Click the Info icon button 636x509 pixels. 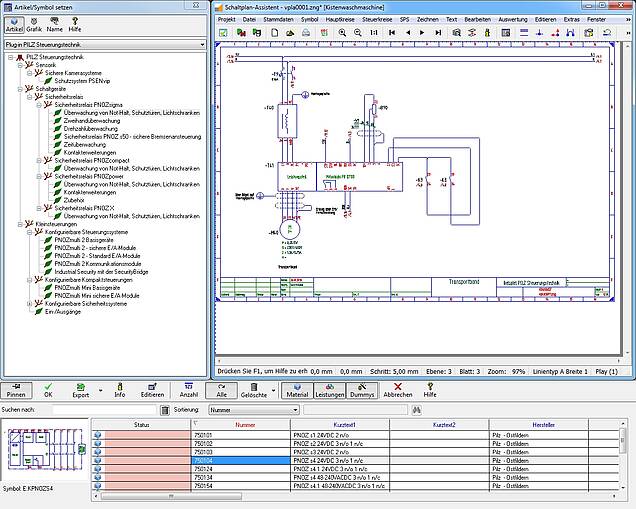point(119,388)
